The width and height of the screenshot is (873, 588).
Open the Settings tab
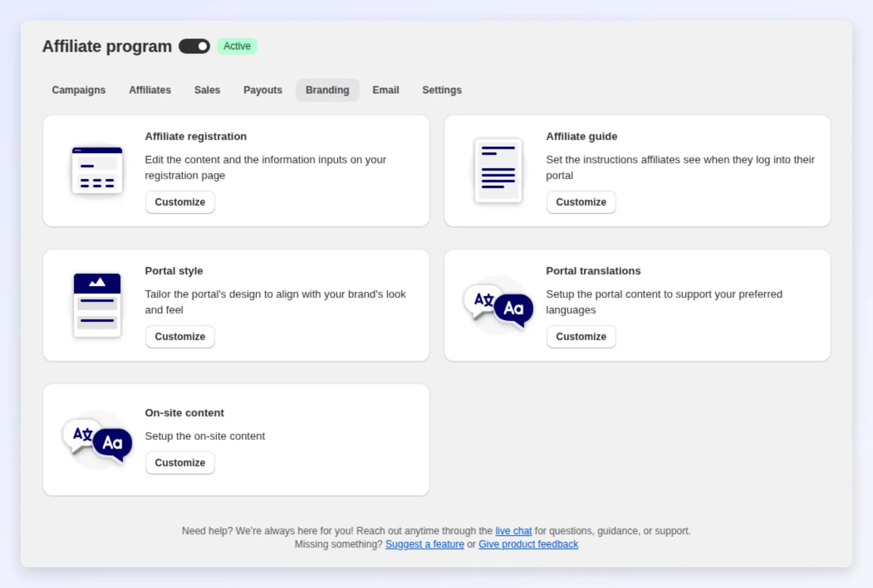tap(442, 90)
